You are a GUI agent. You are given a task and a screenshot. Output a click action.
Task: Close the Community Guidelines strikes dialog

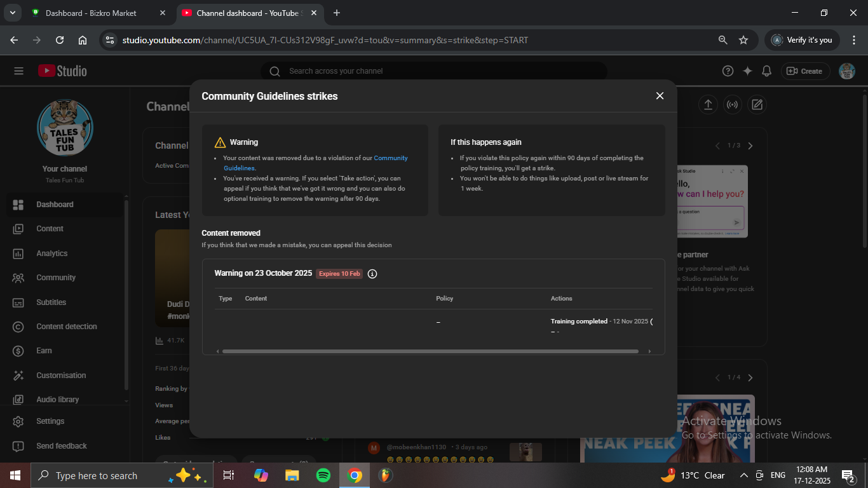660,96
